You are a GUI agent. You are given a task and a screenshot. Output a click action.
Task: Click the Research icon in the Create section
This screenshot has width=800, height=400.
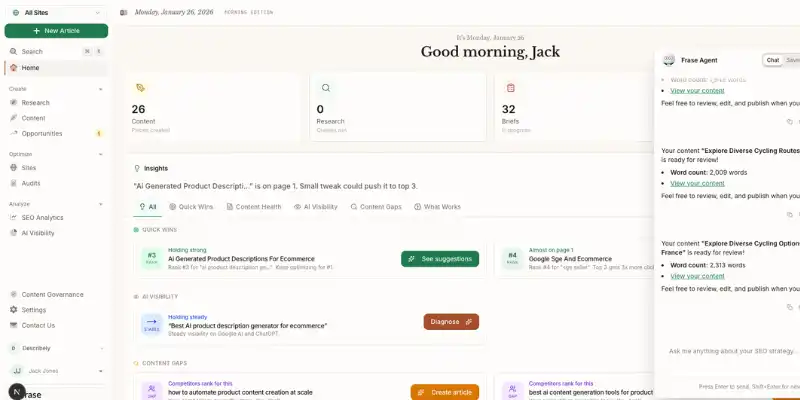[13, 103]
